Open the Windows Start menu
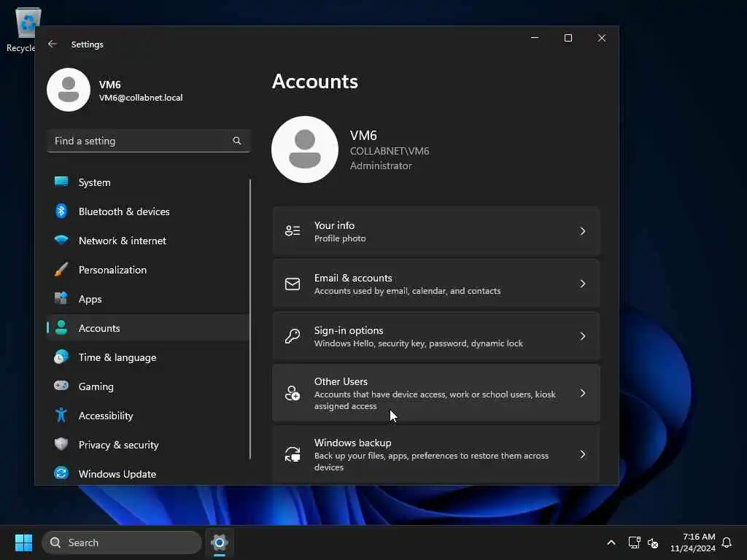Viewport: 747px width, 560px height. (23, 542)
